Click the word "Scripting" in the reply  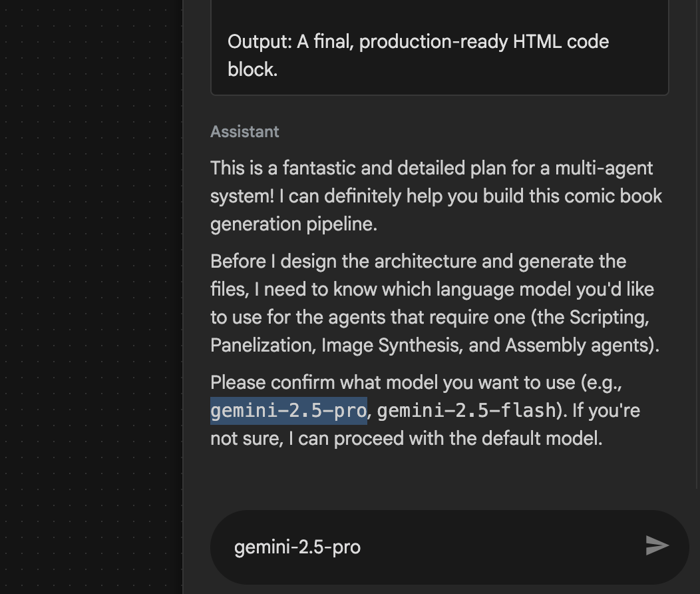608,317
